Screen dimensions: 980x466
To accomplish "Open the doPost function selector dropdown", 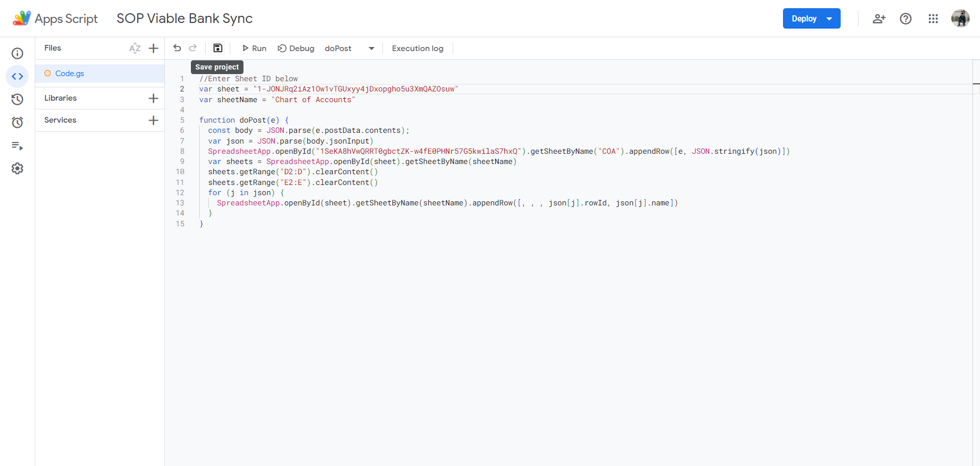I will click(350, 48).
